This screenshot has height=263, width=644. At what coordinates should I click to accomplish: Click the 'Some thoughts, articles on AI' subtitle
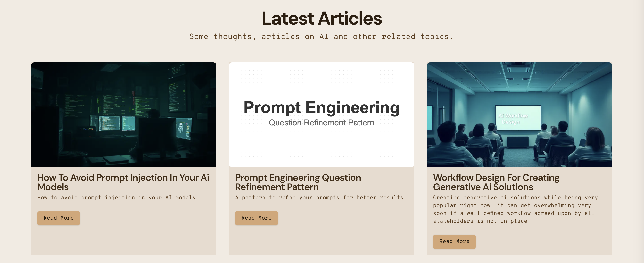pos(321,37)
